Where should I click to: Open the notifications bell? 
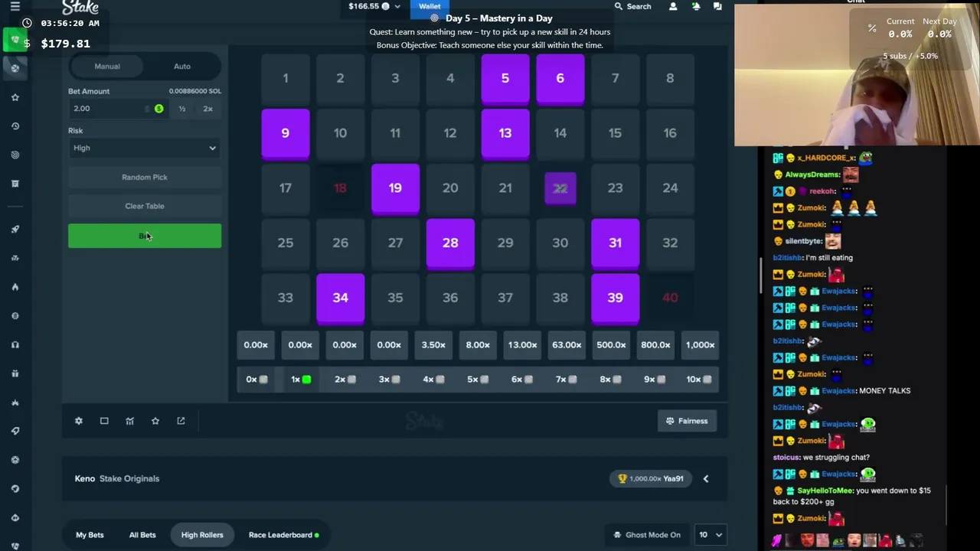pos(696,6)
